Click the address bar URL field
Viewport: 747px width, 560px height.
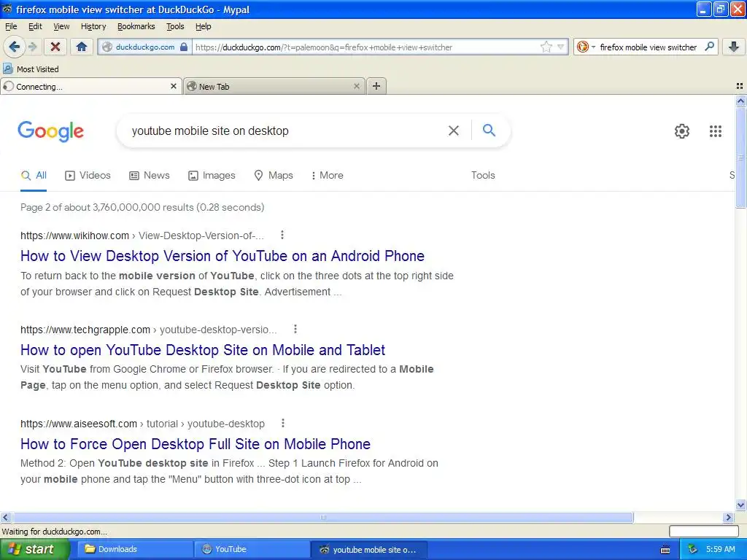365,47
